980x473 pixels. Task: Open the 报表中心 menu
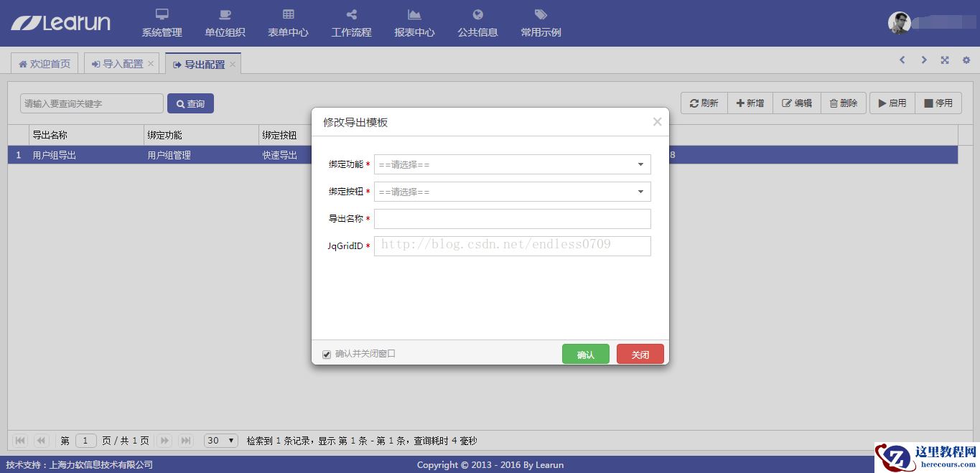pyautogui.click(x=414, y=24)
